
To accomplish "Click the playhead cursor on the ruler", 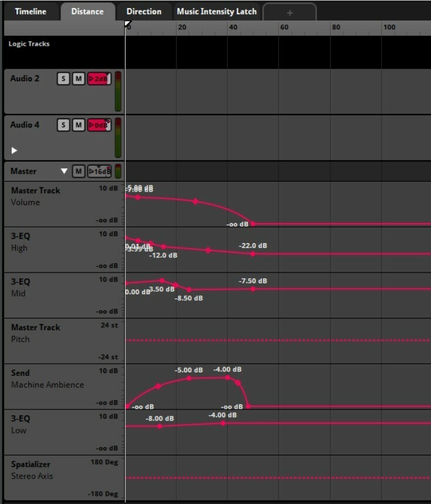I will [127, 24].
